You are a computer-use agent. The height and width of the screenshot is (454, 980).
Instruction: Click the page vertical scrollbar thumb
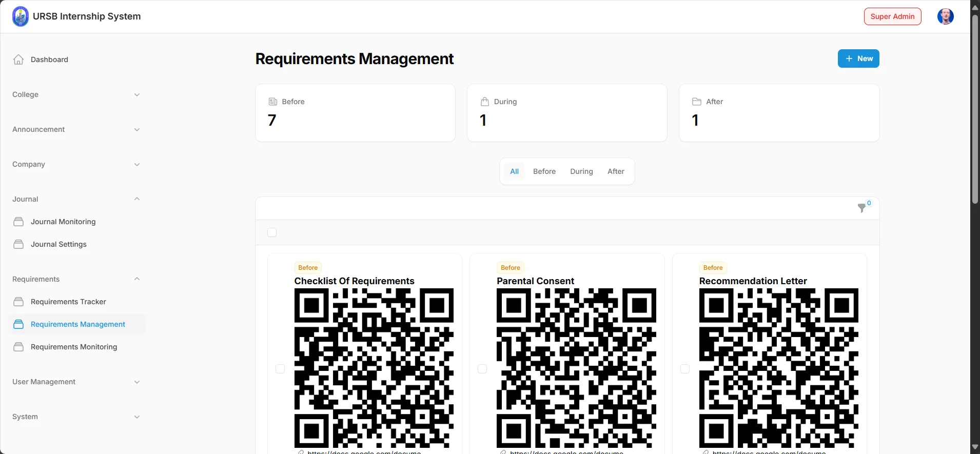click(x=975, y=109)
